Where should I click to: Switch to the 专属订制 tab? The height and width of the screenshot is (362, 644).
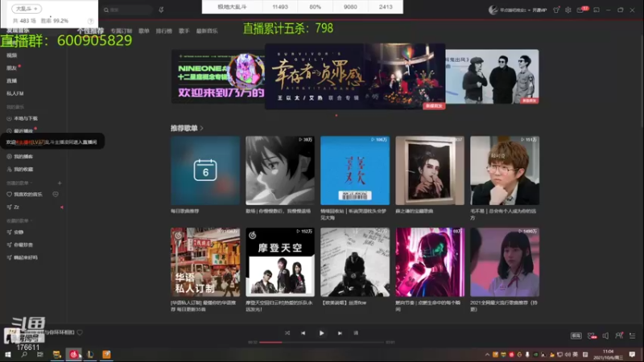click(122, 31)
